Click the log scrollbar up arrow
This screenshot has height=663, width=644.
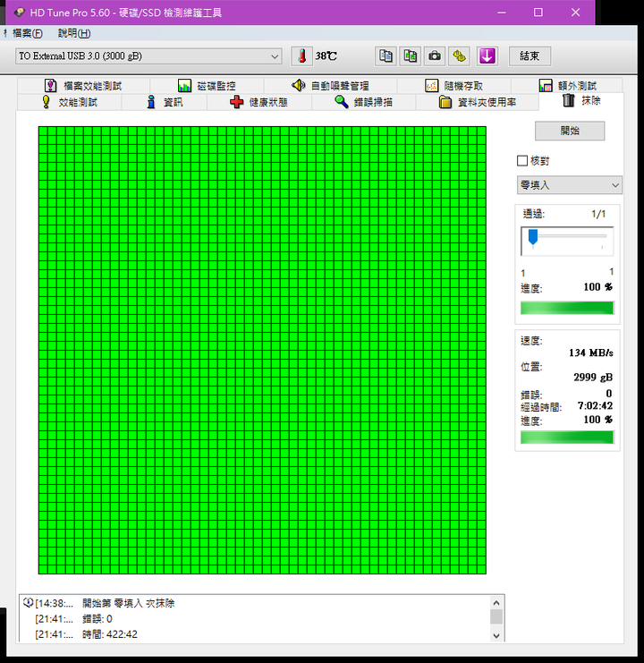pos(496,602)
